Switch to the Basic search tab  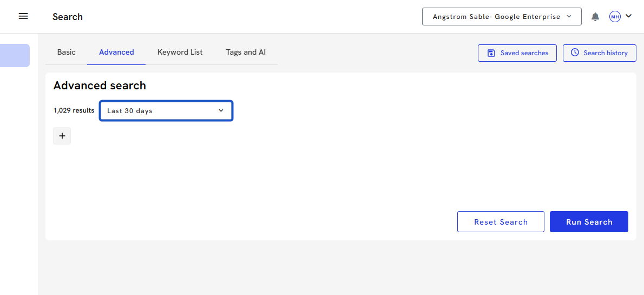coord(67,53)
